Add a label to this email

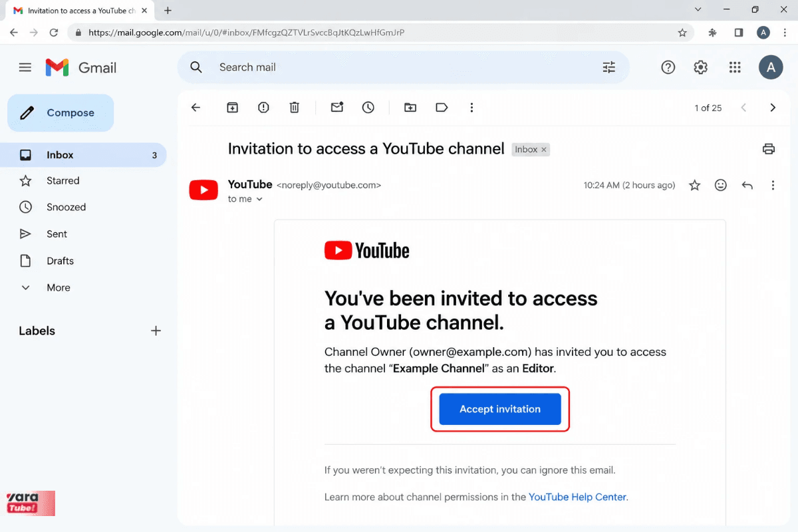(442, 108)
